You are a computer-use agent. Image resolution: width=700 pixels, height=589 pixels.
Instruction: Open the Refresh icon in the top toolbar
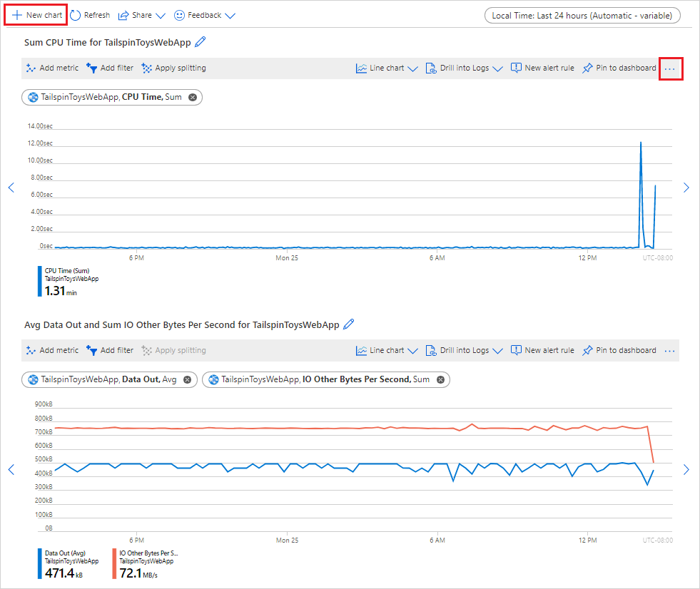coord(90,14)
